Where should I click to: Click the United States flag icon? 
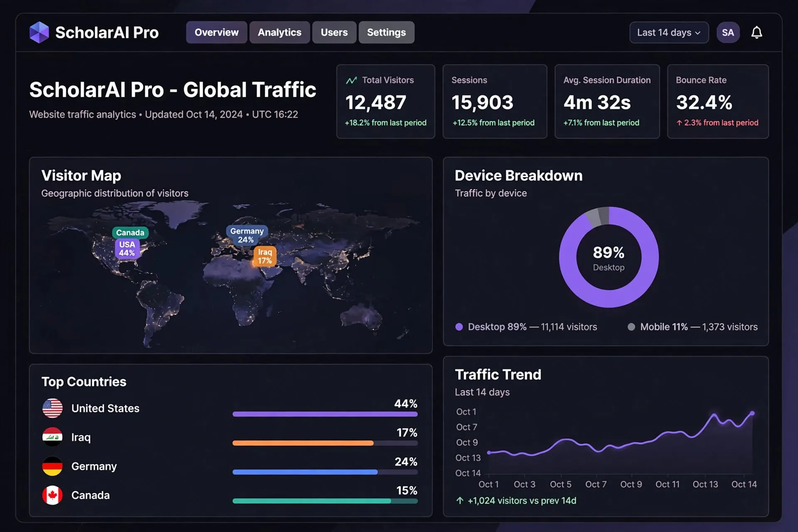point(52,408)
